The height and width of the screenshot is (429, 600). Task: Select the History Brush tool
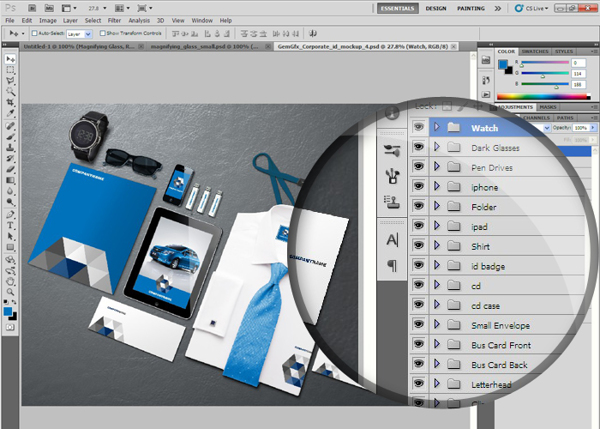tap(10, 158)
